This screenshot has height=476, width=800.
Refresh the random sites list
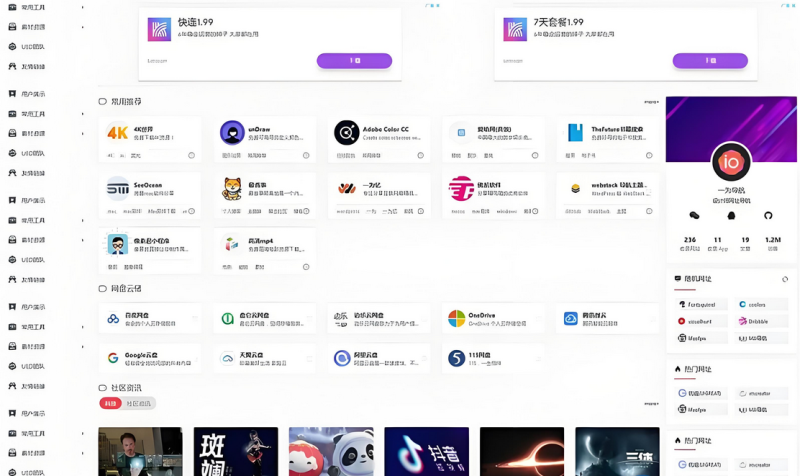(x=785, y=279)
